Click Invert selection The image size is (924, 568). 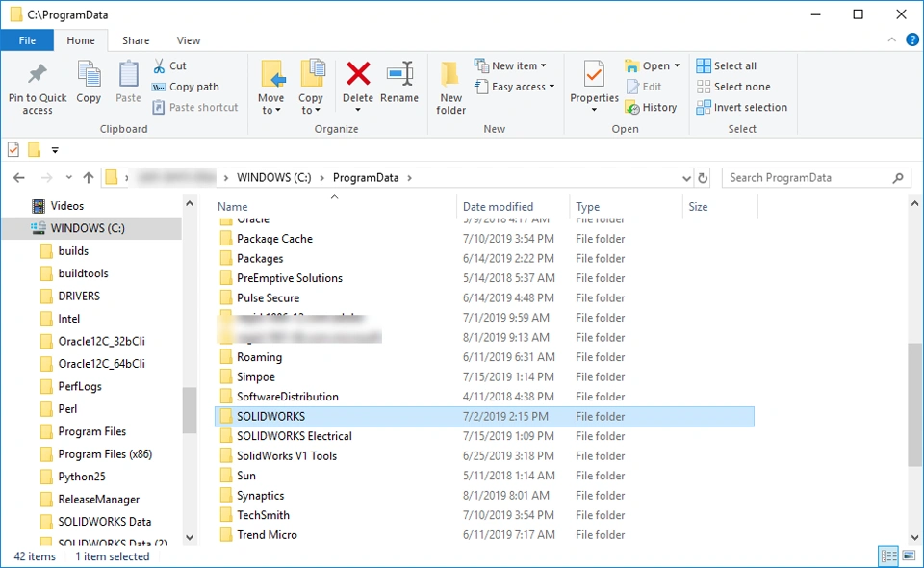(x=742, y=107)
